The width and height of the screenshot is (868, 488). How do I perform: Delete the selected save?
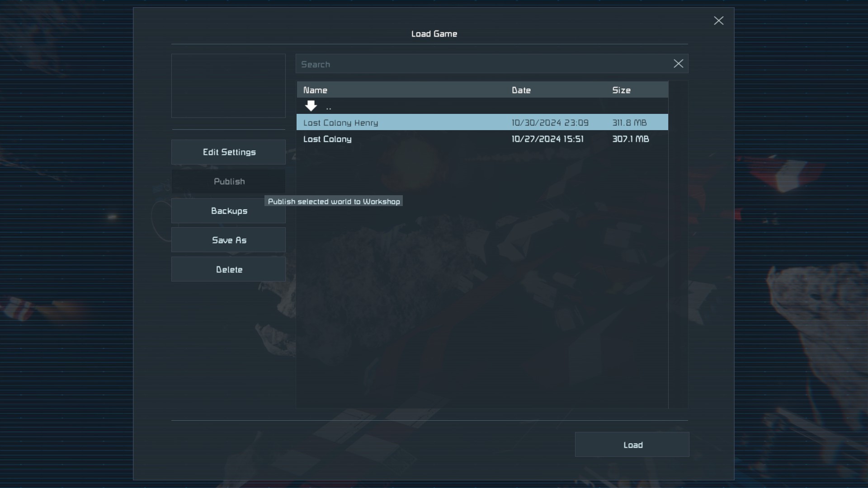(x=228, y=269)
